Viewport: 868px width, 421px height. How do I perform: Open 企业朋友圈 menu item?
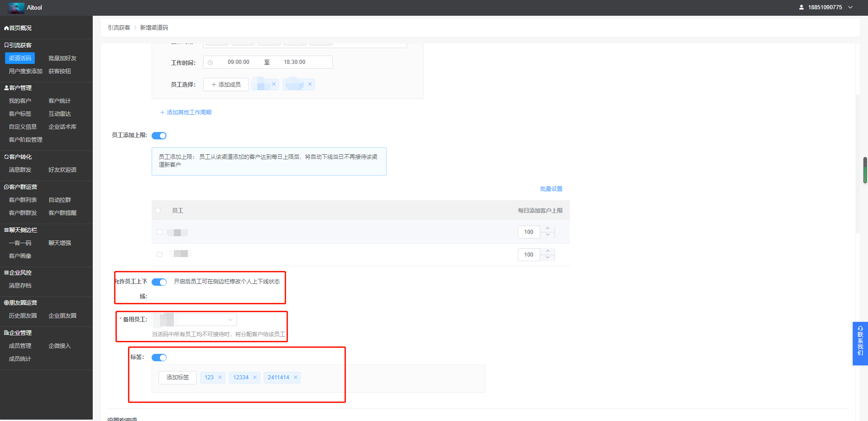point(63,316)
